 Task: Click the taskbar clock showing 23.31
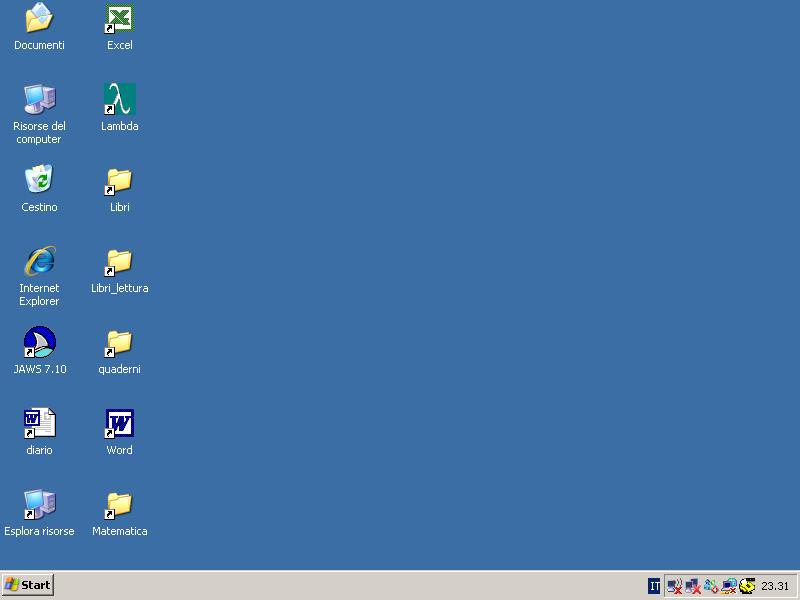[x=774, y=586]
